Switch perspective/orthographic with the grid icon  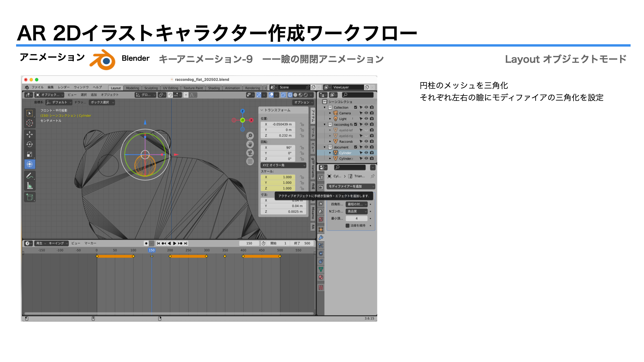(250, 161)
